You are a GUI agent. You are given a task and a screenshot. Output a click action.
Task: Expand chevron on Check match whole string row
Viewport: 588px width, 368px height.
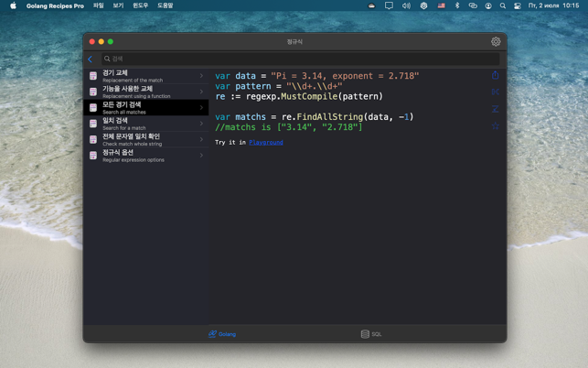tap(201, 139)
